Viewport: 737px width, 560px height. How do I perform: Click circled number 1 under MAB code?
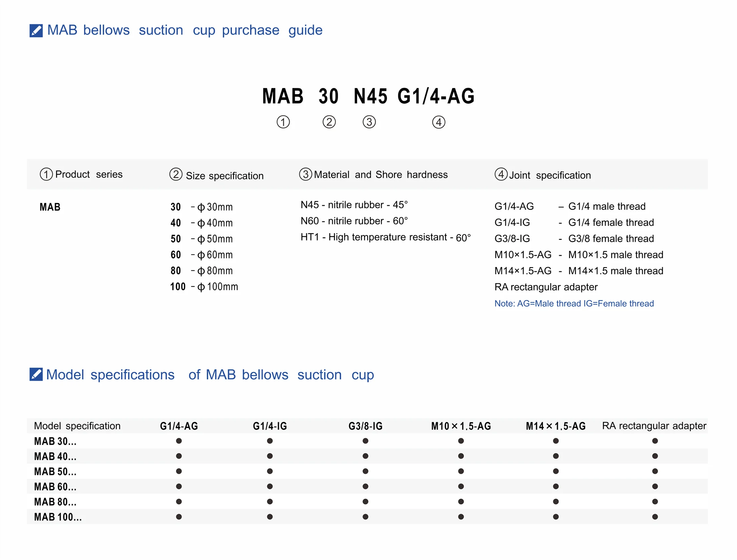(283, 122)
